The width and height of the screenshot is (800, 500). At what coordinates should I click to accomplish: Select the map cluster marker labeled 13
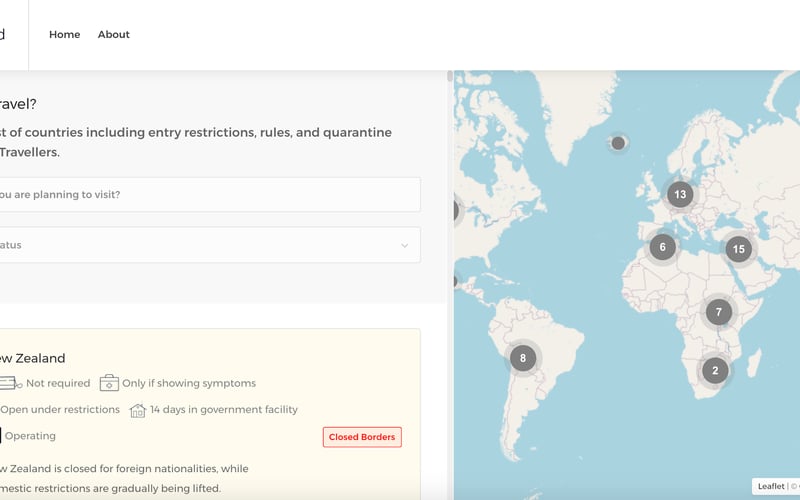point(680,194)
